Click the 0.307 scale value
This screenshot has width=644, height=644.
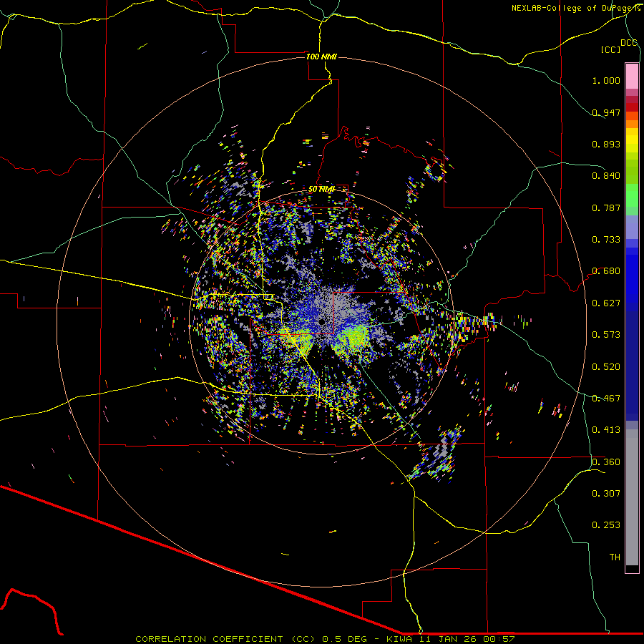[x=606, y=494]
